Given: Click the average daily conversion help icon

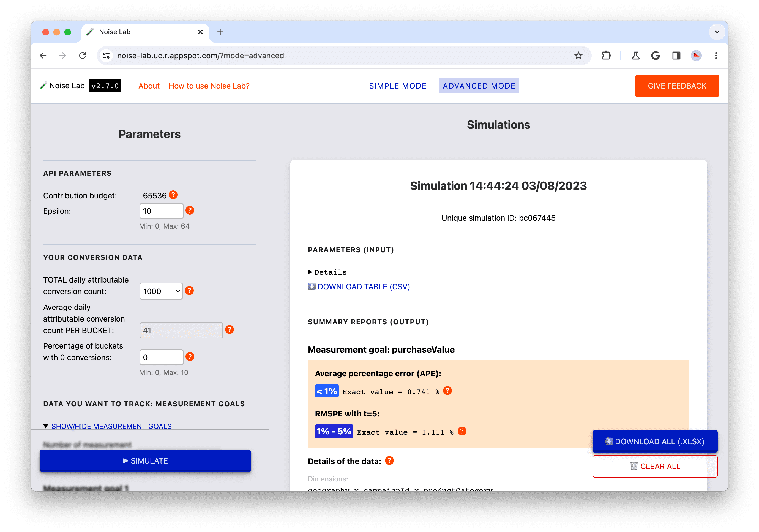Looking at the screenshot, I should 231,330.
